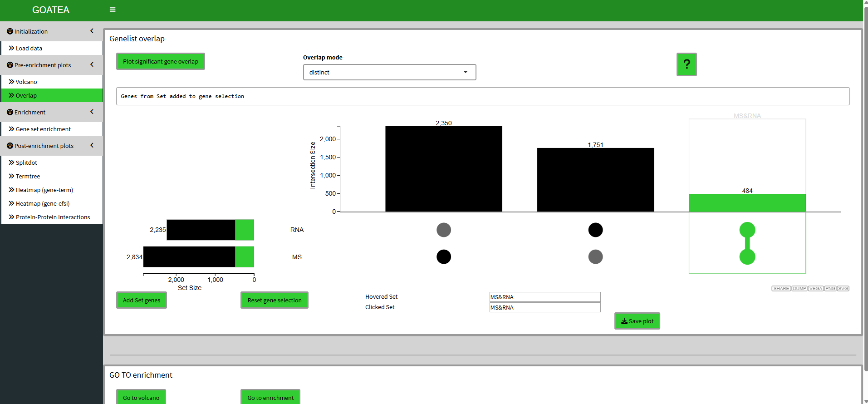
Task: Click Plot significant gene overlap
Action: coord(160,62)
